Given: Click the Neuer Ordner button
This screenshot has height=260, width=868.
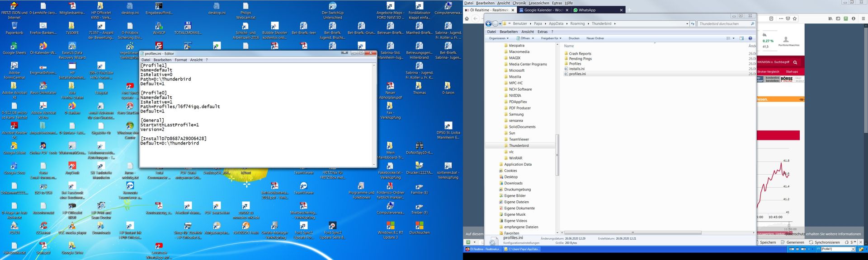Looking at the screenshot, I should pyautogui.click(x=595, y=38).
